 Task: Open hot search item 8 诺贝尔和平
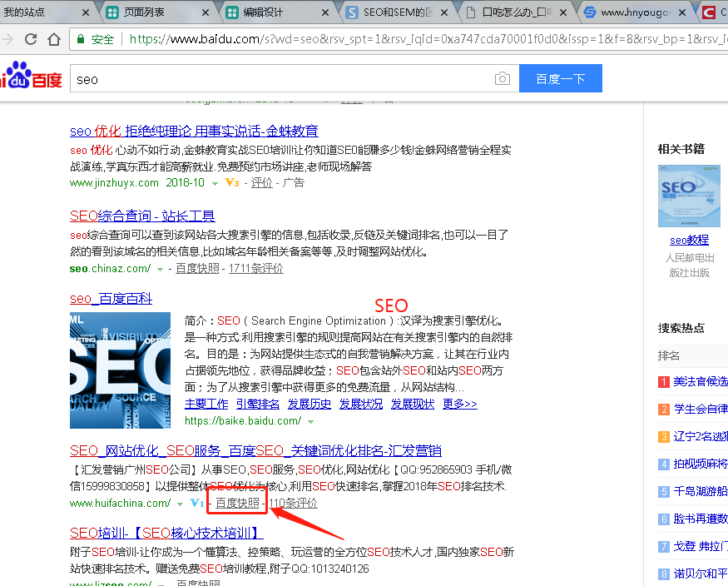coord(701,574)
